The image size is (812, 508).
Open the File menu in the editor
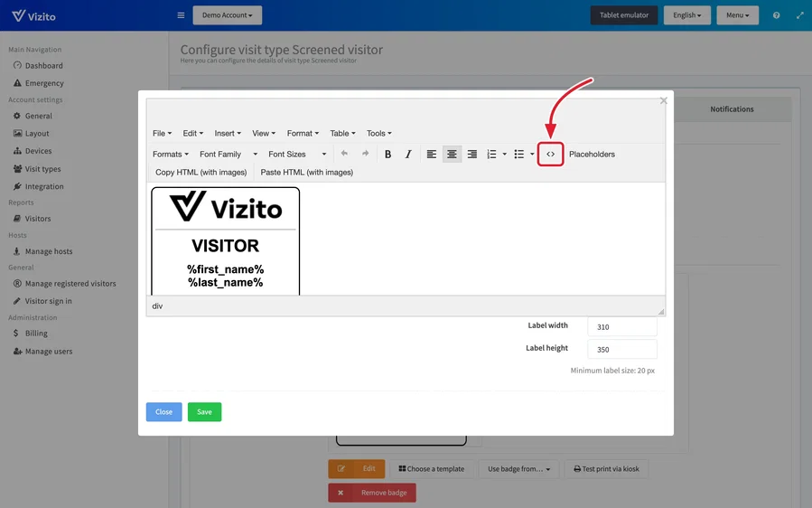[x=162, y=133]
